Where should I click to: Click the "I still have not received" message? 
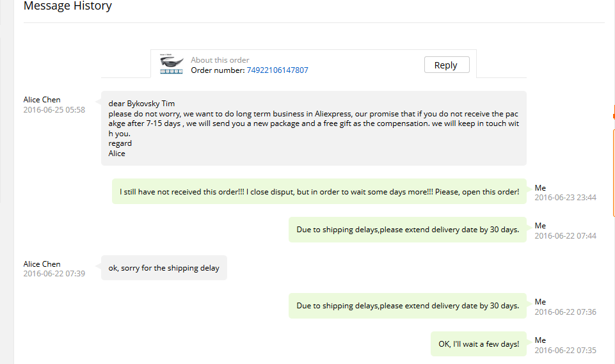click(319, 191)
